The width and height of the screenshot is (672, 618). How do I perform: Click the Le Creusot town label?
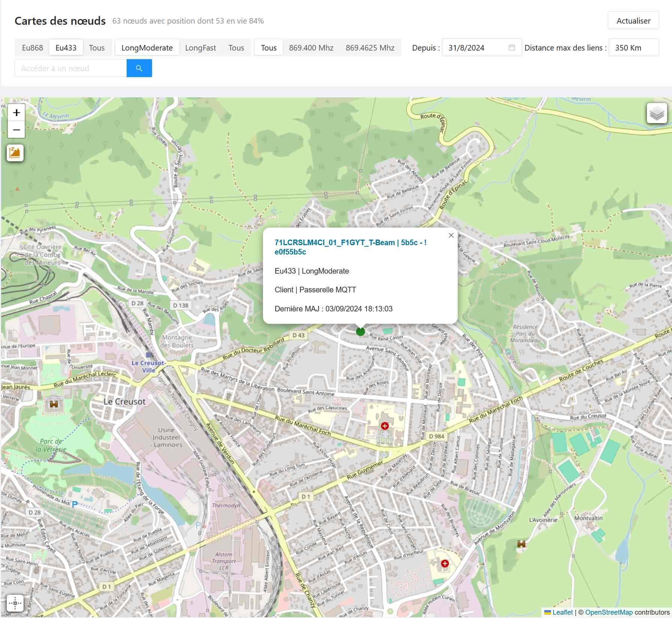pos(124,402)
